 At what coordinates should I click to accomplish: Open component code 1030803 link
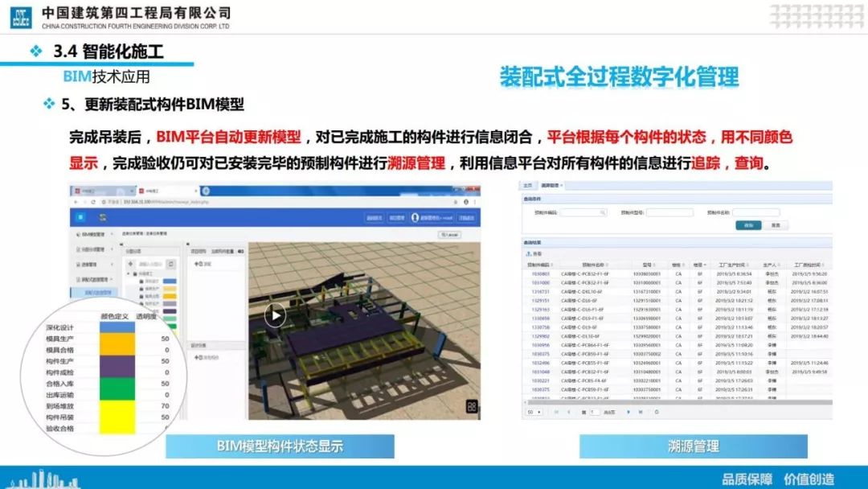click(541, 273)
